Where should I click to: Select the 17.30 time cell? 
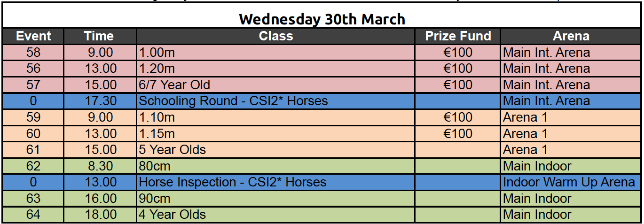pyautogui.click(x=100, y=101)
